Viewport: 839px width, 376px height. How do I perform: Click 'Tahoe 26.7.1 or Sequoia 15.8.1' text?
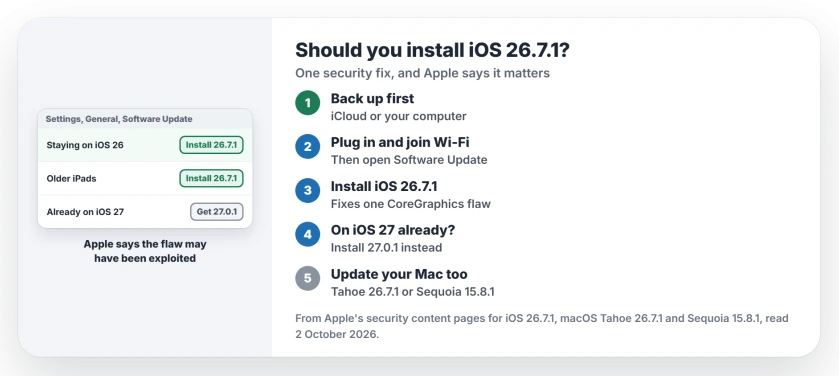413,291
